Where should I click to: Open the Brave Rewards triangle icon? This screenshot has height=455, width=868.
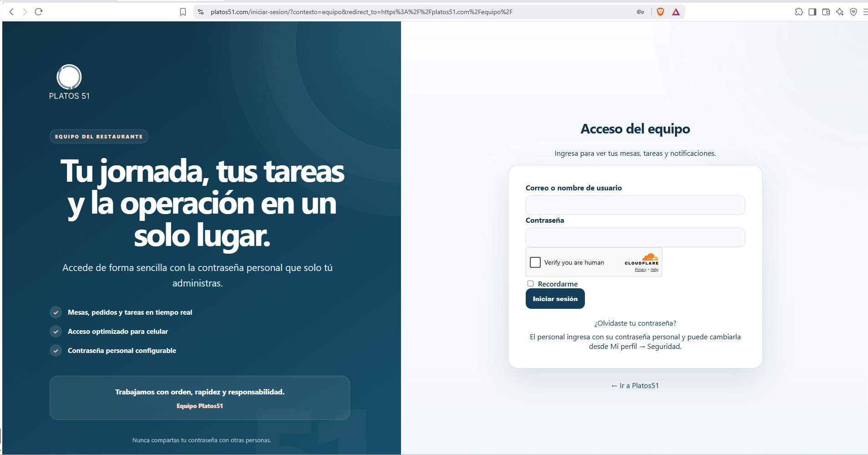pos(676,12)
